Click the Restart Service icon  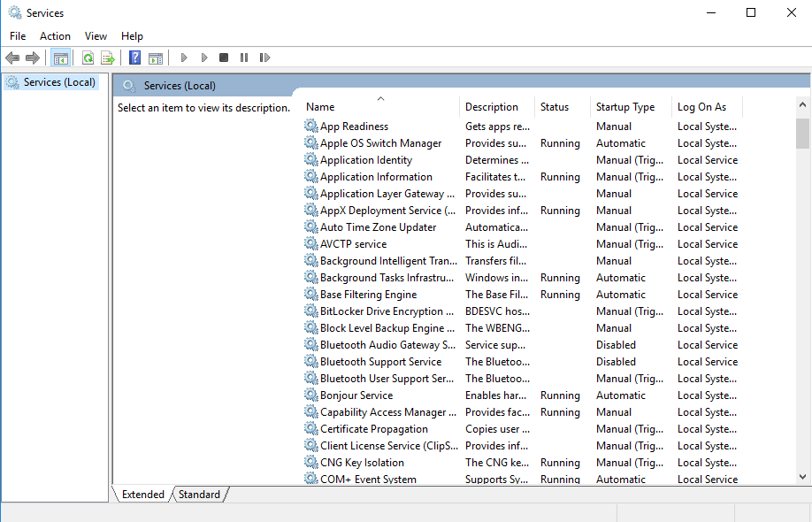[264, 58]
